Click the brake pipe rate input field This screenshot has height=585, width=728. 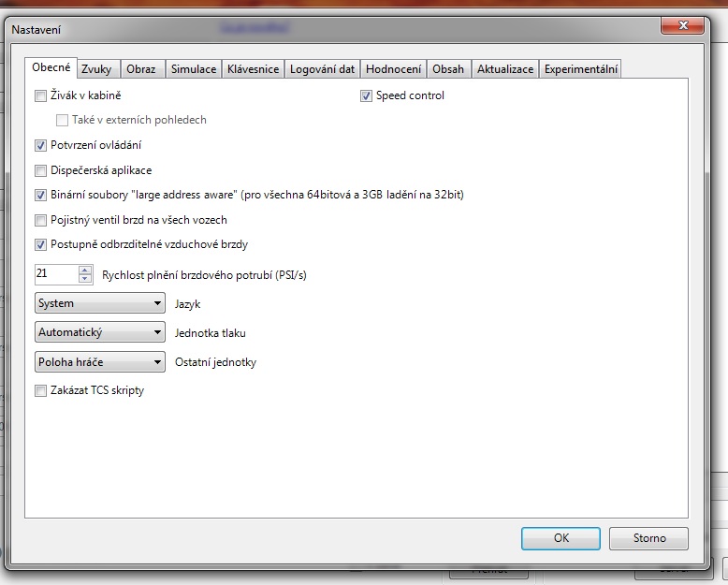[x=55, y=274]
